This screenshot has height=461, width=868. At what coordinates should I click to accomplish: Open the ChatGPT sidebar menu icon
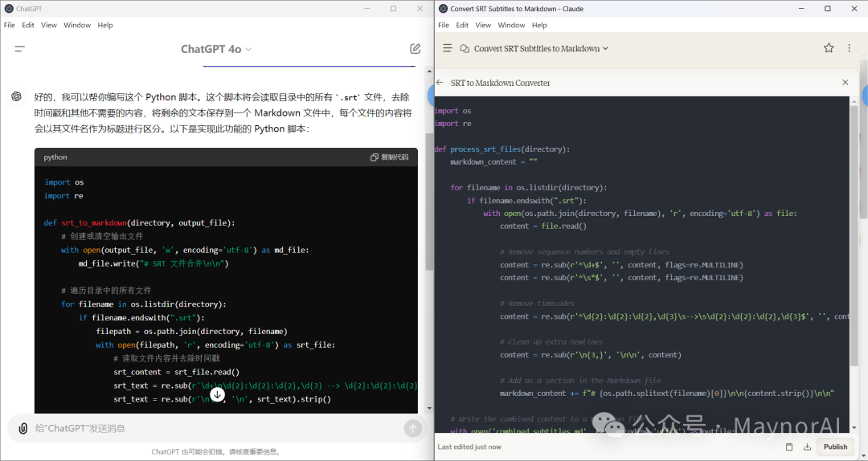pyautogui.click(x=20, y=49)
